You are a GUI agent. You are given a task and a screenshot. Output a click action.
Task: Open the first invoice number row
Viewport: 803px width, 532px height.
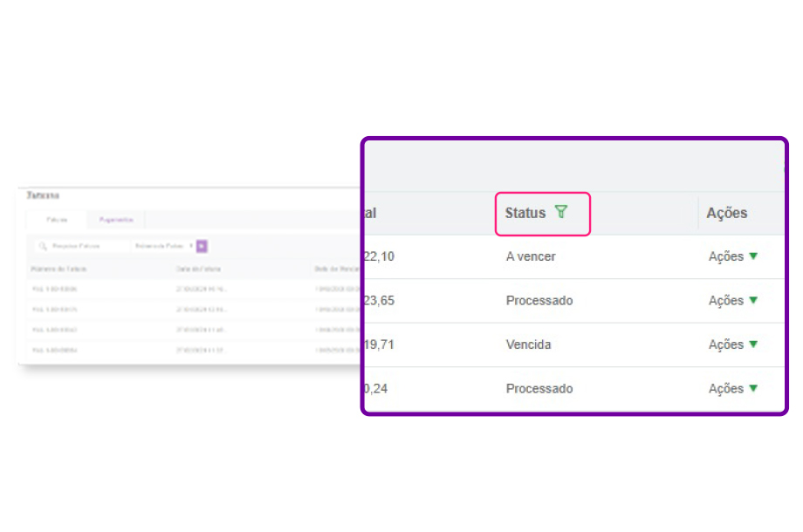tap(54, 289)
